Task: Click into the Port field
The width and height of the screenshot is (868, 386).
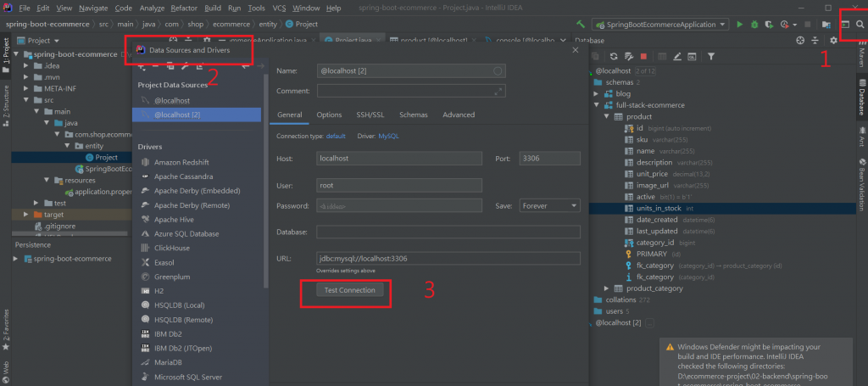Action: pyautogui.click(x=549, y=159)
